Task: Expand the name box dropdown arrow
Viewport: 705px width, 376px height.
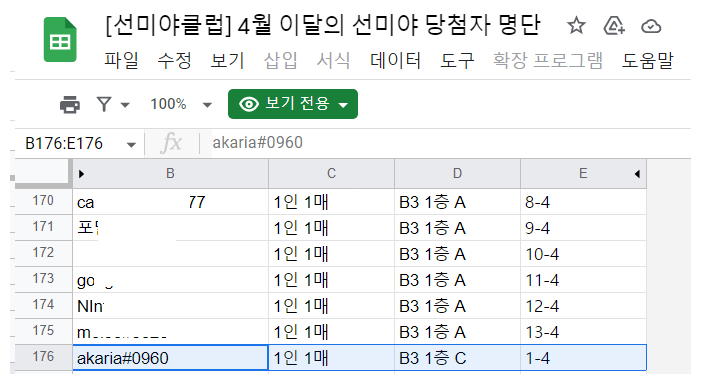Action: pyautogui.click(x=131, y=145)
